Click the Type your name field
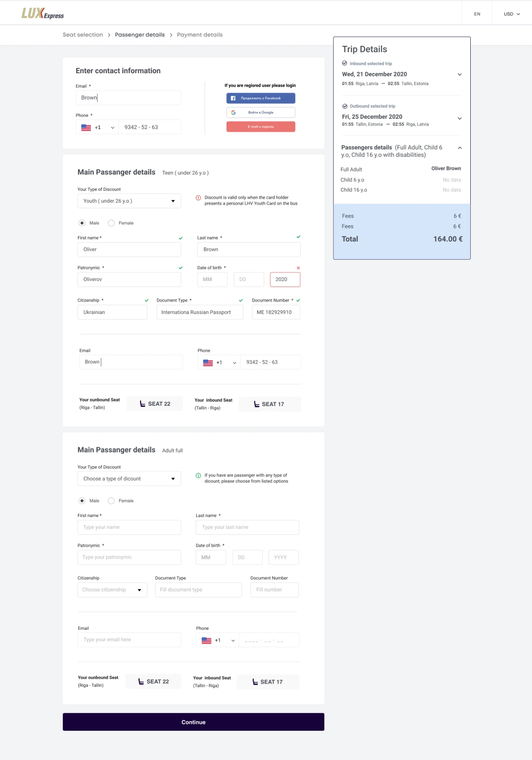 tap(129, 527)
